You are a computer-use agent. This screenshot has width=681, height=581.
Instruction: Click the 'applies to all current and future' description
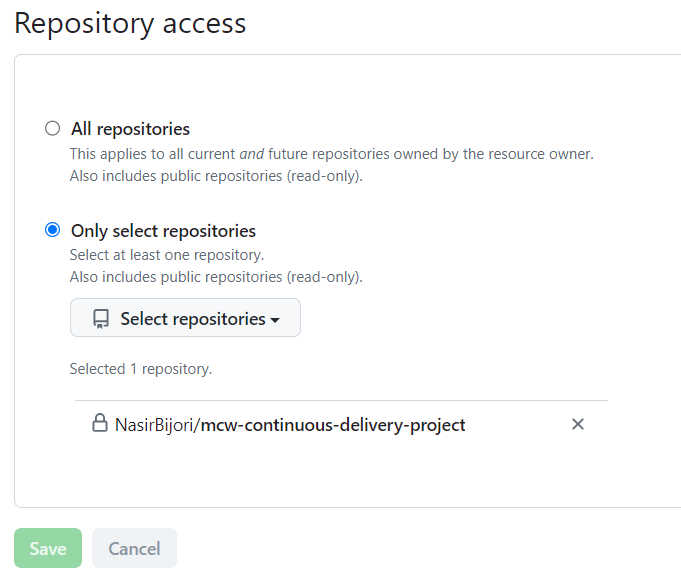pyautogui.click(x=331, y=154)
